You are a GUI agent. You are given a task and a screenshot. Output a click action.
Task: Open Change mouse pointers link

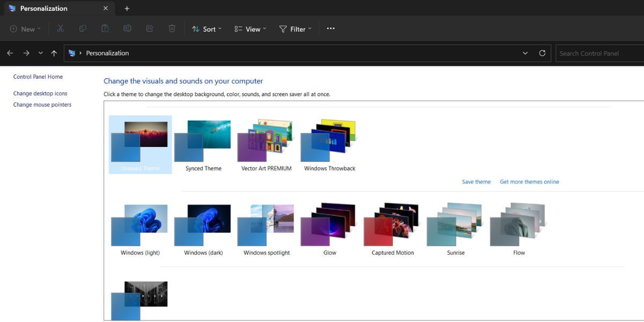click(x=42, y=105)
